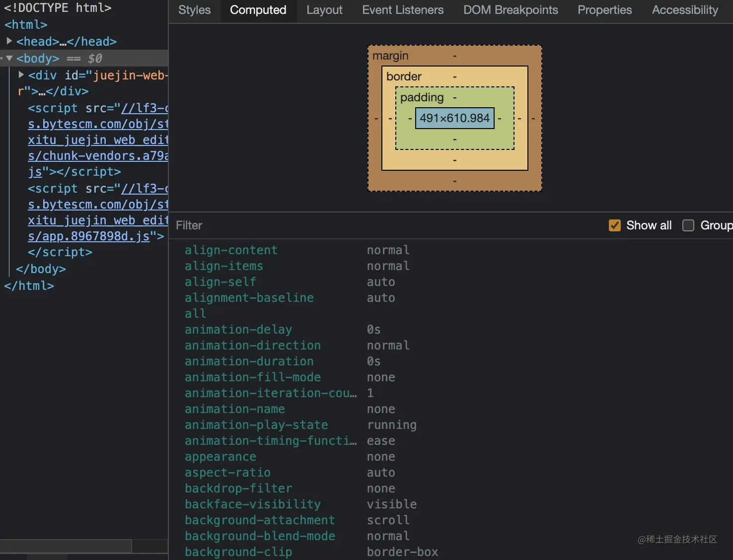Open the Properties tab
This screenshot has height=560, width=733.
(x=604, y=10)
